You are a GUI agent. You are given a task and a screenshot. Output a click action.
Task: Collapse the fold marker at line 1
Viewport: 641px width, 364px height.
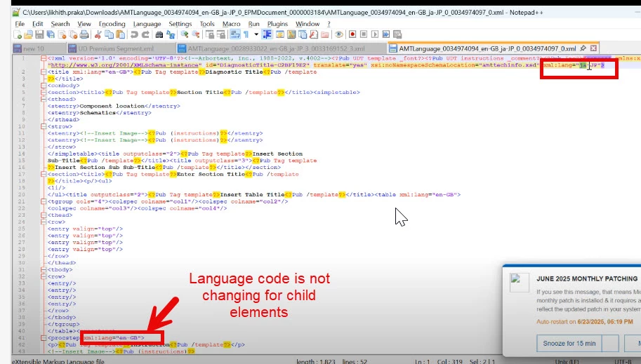(44, 58)
